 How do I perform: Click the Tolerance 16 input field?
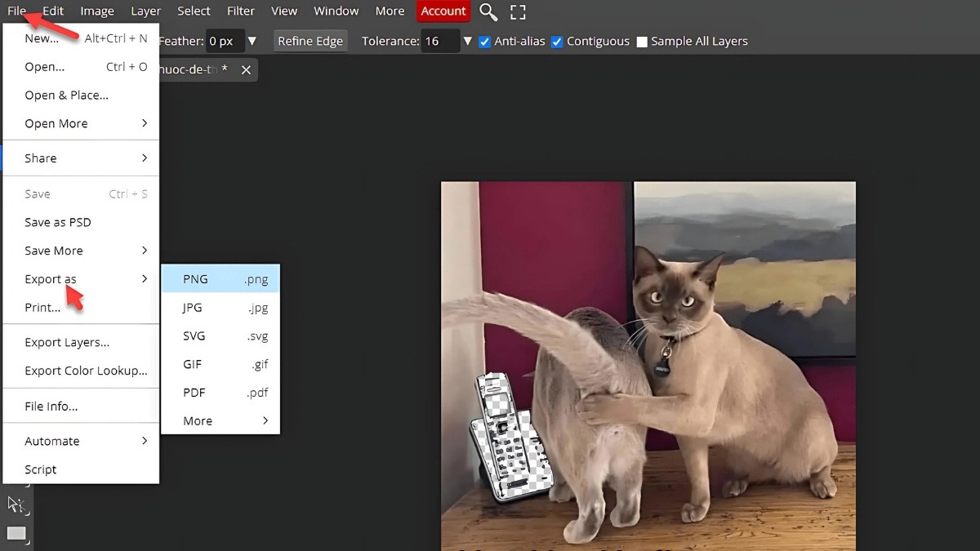pos(440,41)
